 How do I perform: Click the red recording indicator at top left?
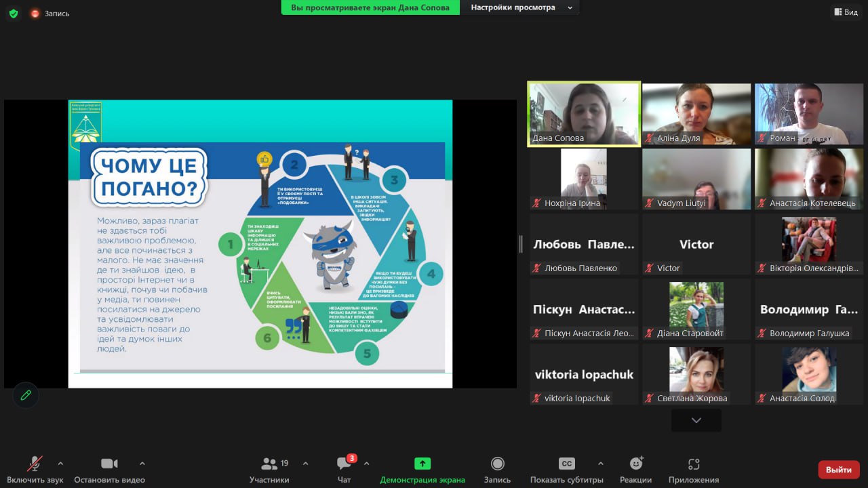coord(35,13)
